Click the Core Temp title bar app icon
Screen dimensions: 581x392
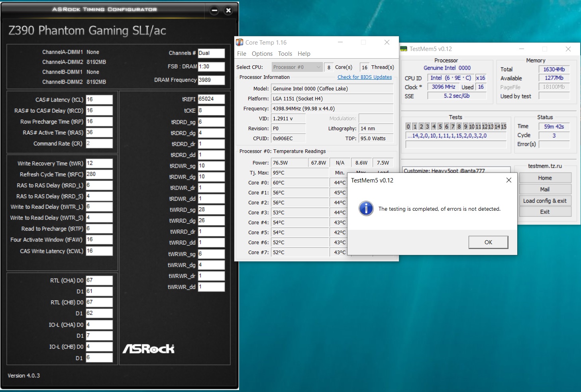click(x=239, y=42)
